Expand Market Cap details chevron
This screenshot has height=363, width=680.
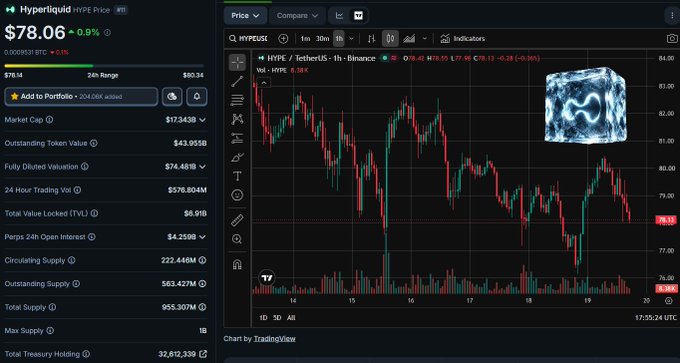tap(203, 120)
